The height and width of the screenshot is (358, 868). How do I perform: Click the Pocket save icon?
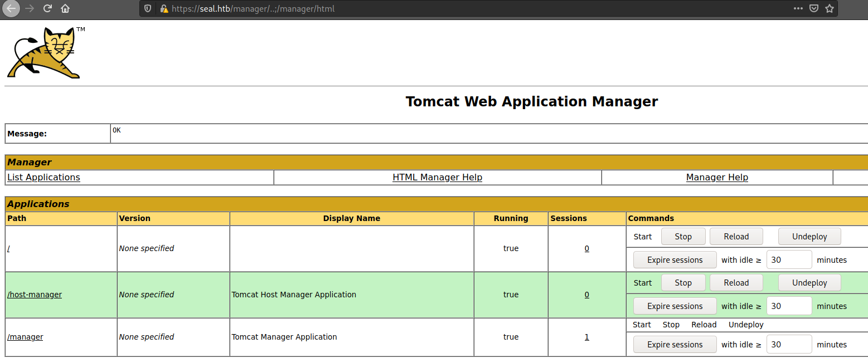[x=814, y=8]
